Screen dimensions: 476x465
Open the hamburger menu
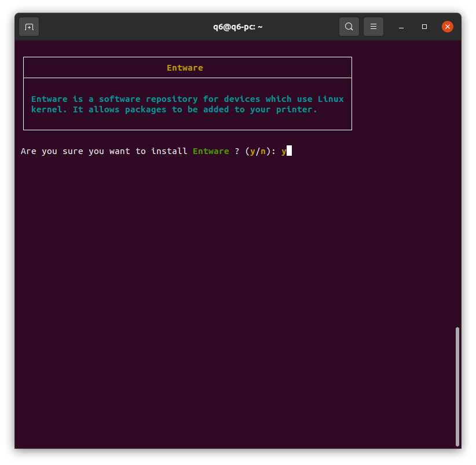pyautogui.click(x=373, y=27)
